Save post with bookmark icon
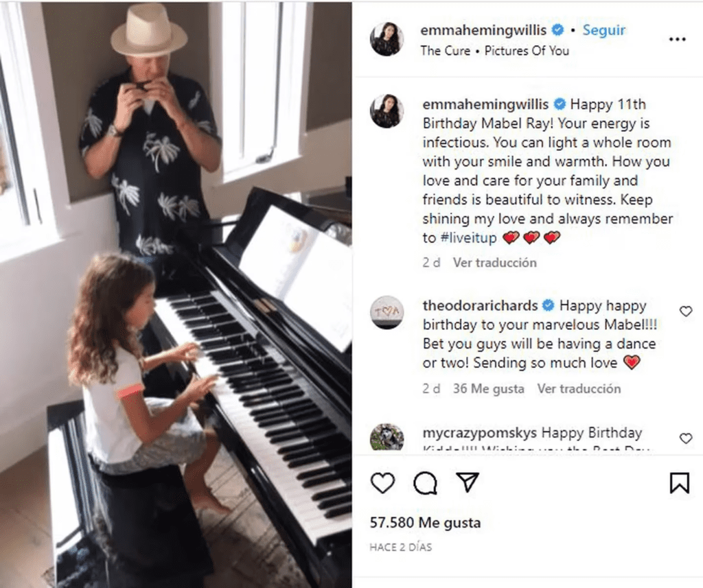 (679, 482)
